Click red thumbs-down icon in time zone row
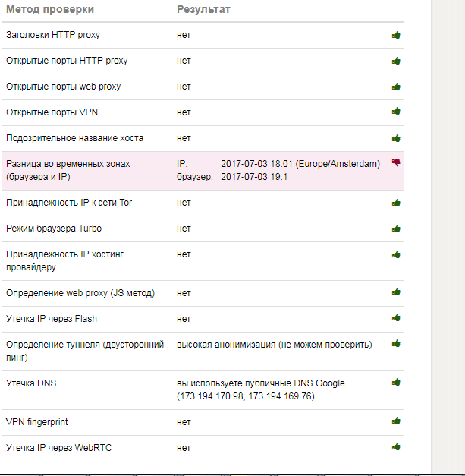This screenshot has height=476, width=465. pos(396,163)
